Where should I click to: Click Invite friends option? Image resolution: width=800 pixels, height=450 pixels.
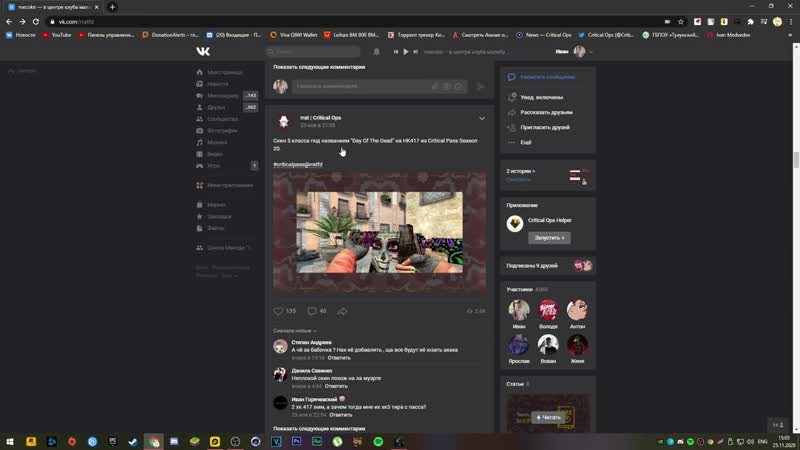click(x=545, y=128)
